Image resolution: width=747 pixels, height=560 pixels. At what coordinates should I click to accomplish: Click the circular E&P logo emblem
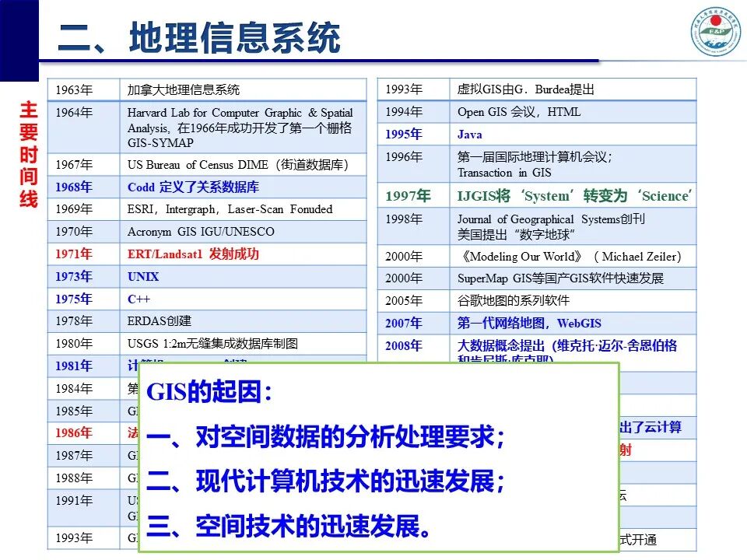point(717,31)
